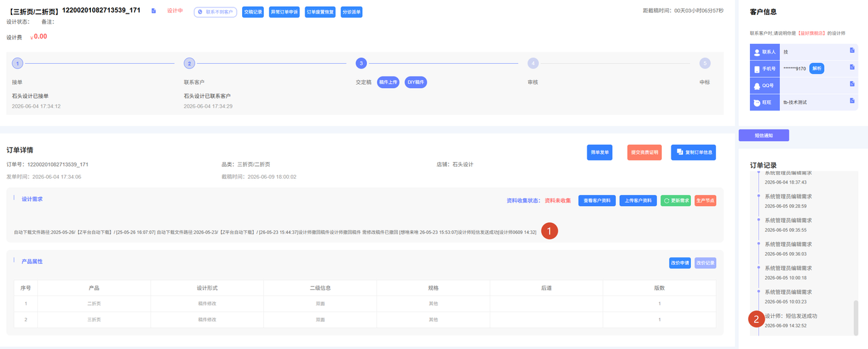This screenshot has height=349, width=868.
Task: Click the 旺旺 face icon
Action: (x=757, y=103)
